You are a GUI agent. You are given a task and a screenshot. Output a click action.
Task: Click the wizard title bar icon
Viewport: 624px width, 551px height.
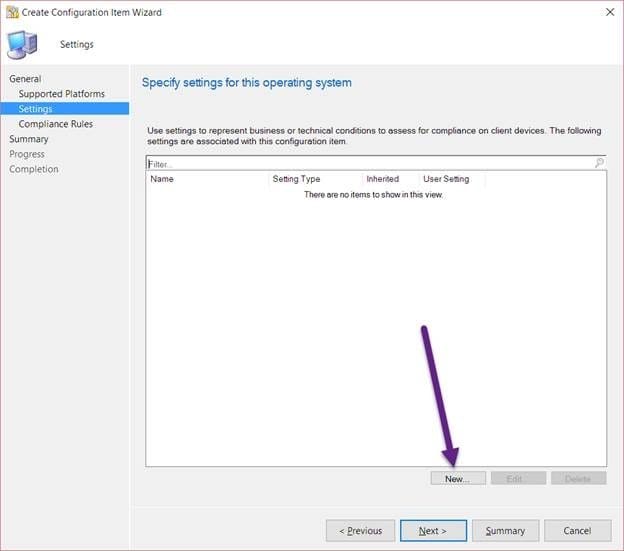[x=12, y=12]
